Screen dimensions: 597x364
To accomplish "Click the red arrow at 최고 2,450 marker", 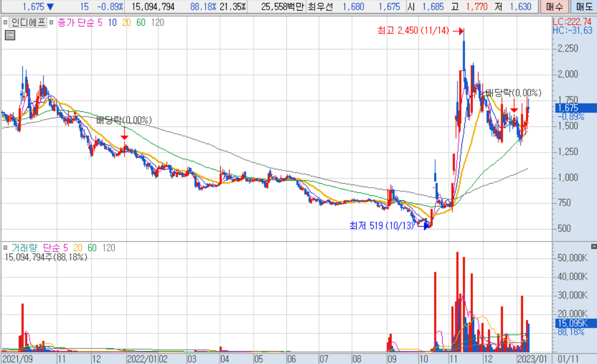I will pyautogui.click(x=458, y=30).
